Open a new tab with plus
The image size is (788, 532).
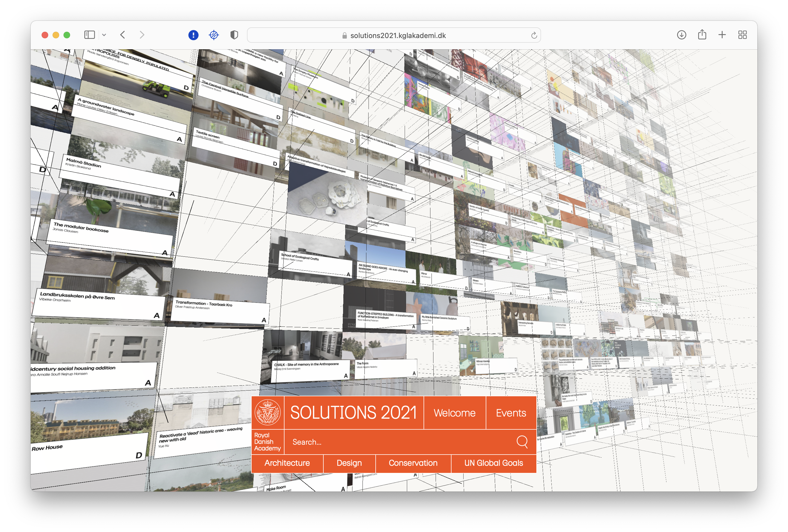pos(722,35)
